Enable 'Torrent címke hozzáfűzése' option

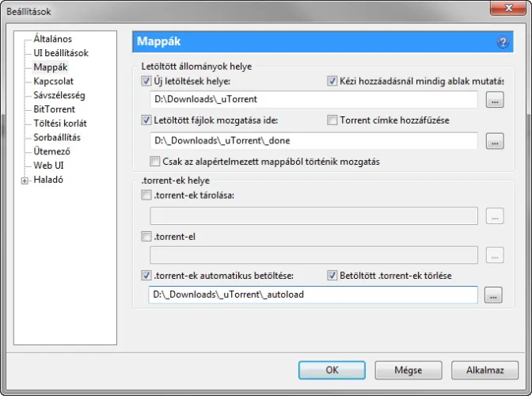coord(332,120)
